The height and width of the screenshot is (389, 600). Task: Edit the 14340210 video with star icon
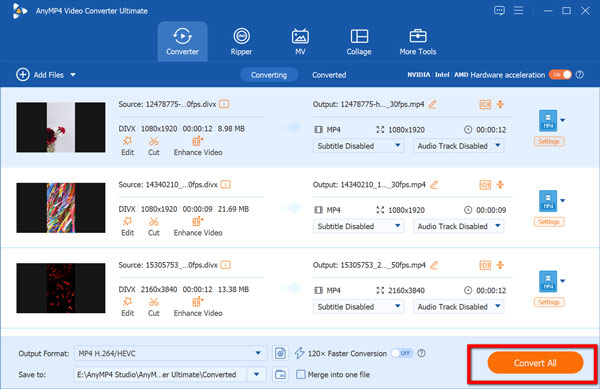[x=127, y=226]
